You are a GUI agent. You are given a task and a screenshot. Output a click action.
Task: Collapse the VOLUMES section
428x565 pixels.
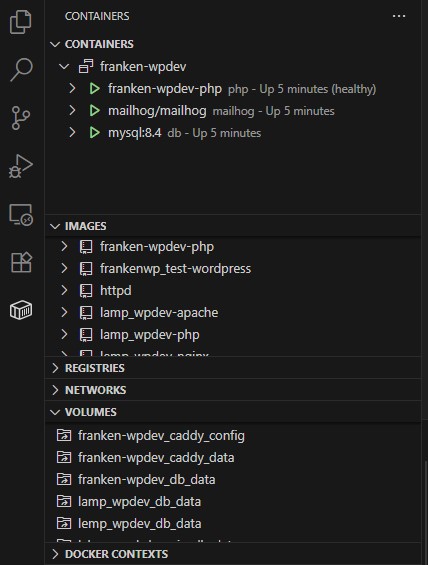click(x=55, y=412)
